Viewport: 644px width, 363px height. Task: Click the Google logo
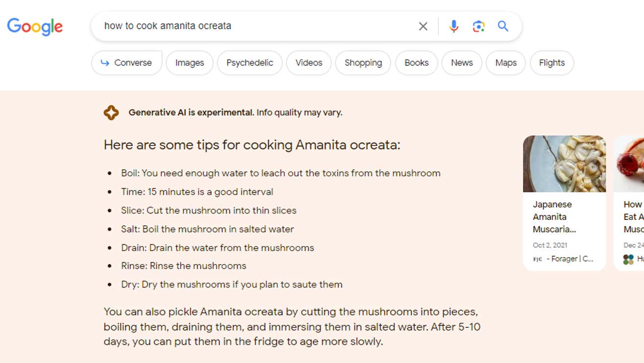[x=35, y=26]
